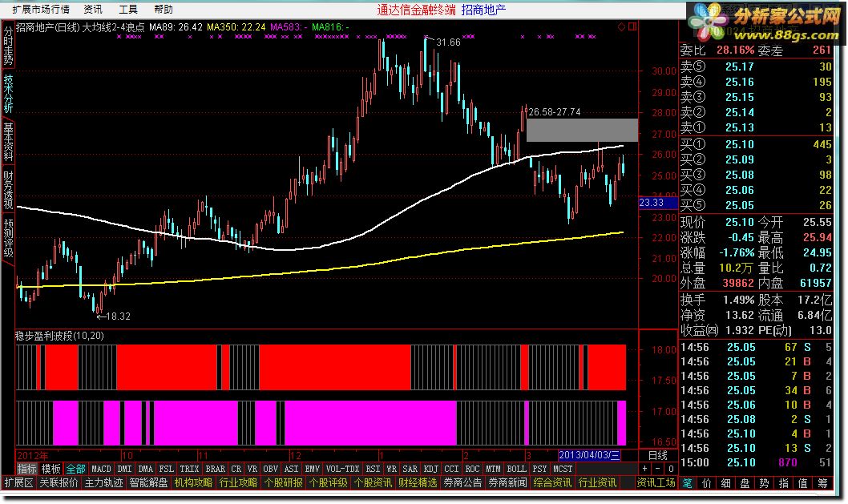The height and width of the screenshot is (504, 848).
Task: Choose the BRAR indicator
Action: pyautogui.click(x=216, y=469)
